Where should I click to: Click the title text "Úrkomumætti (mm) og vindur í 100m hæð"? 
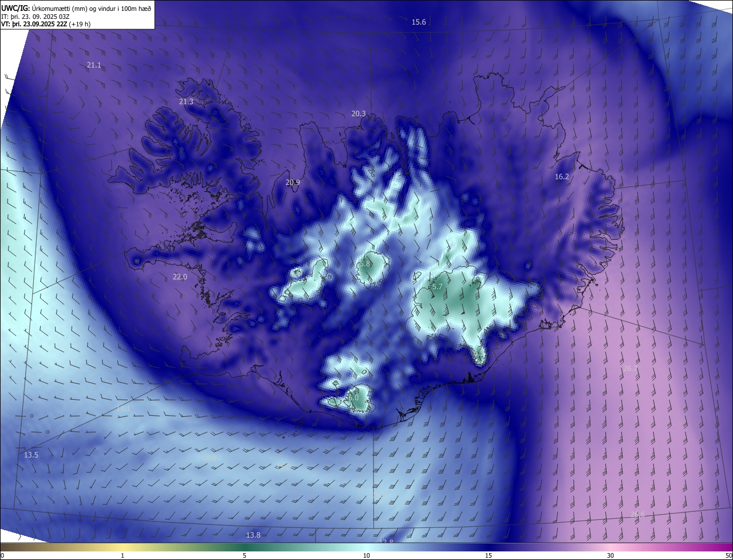point(92,7)
